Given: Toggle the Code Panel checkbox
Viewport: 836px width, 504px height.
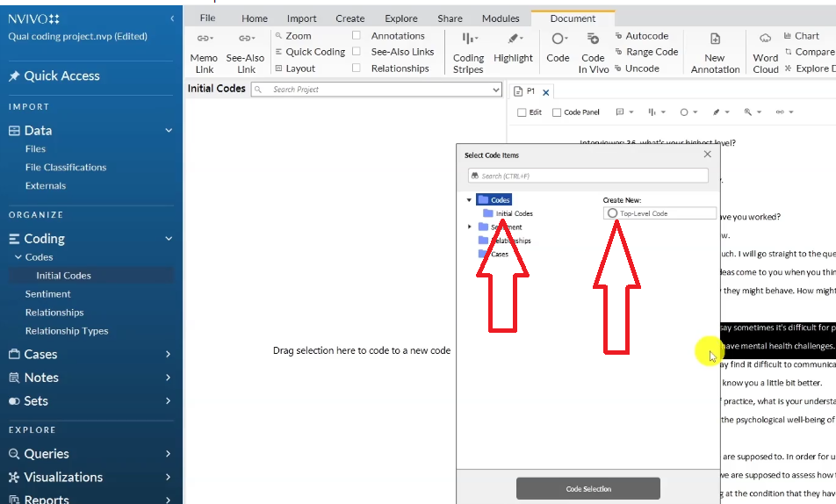Looking at the screenshot, I should [x=557, y=112].
